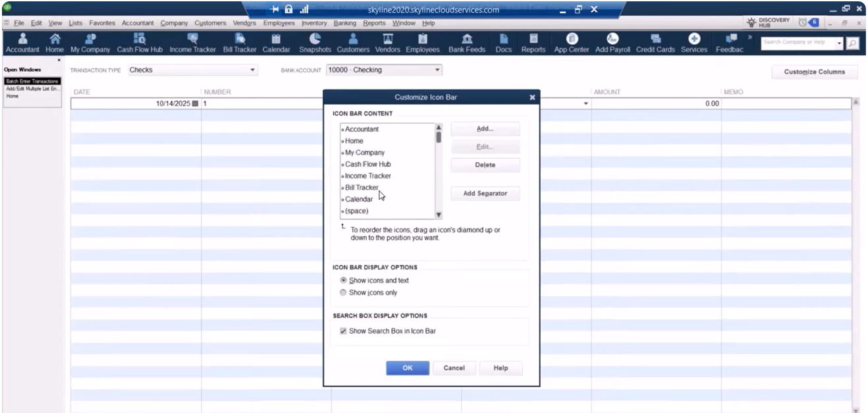Open the Credit Cards icon
868x413 pixels.
pyautogui.click(x=655, y=40)
